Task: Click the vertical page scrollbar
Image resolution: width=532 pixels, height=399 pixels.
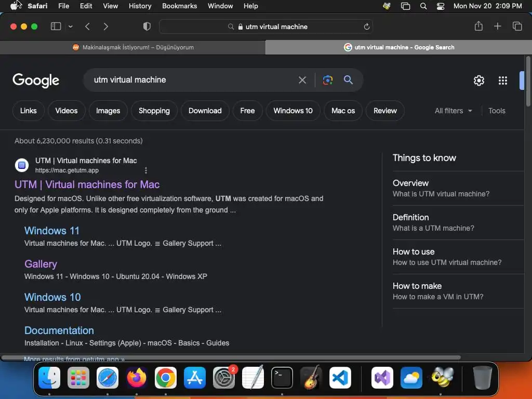Action: (528, 82)
